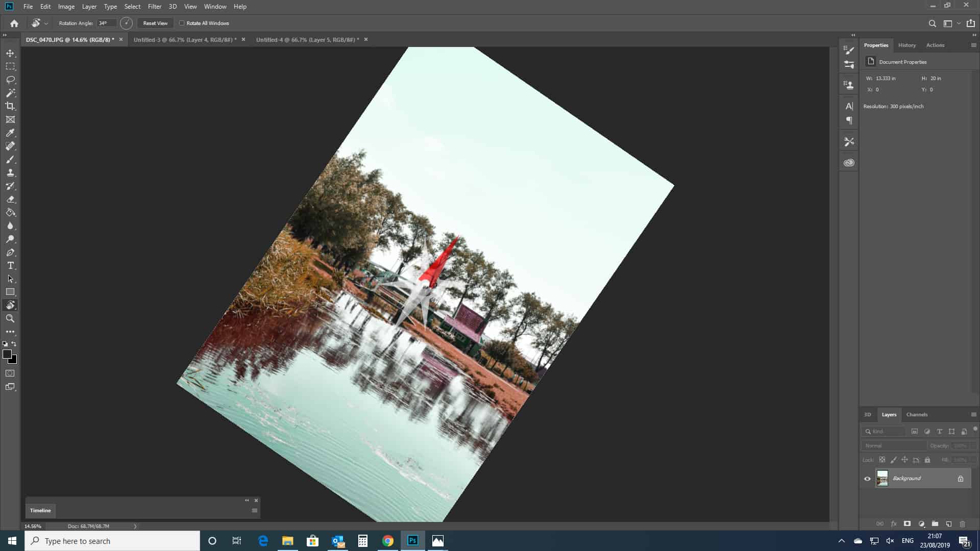This screenshot has width=980, height=551.
Task: Toggle layer filter on/off switch
Action: coord(975,429)
